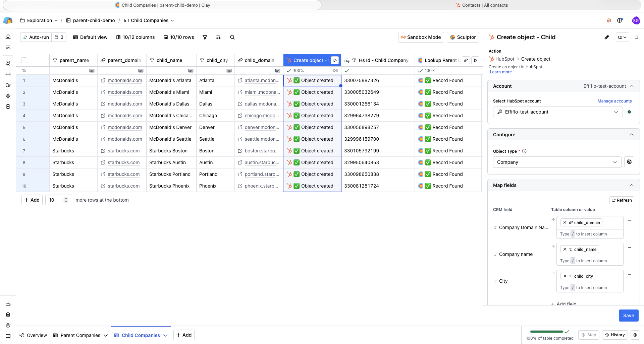The width and height of the screenshot is (644, 344).
Task: Open the search list icon in left sidebar
Action: click(8, 47)
